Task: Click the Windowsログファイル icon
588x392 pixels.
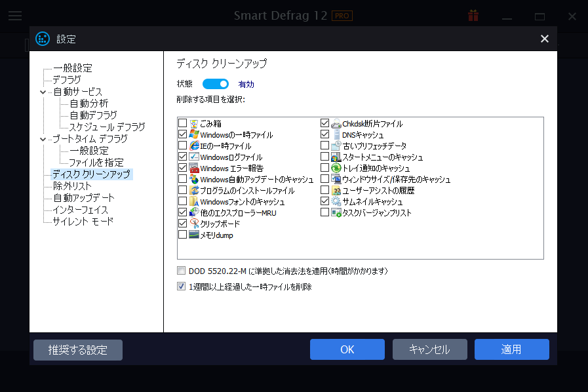Action: [194, 157]
